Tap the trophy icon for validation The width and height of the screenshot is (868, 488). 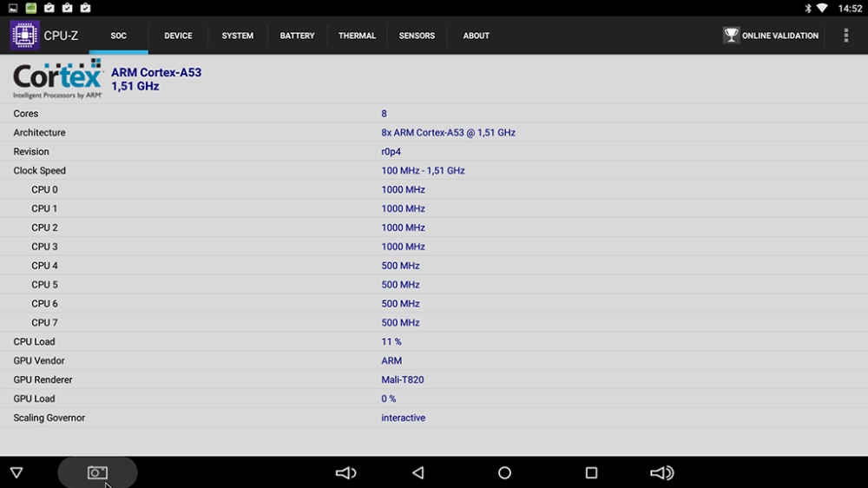click(731, 35)
